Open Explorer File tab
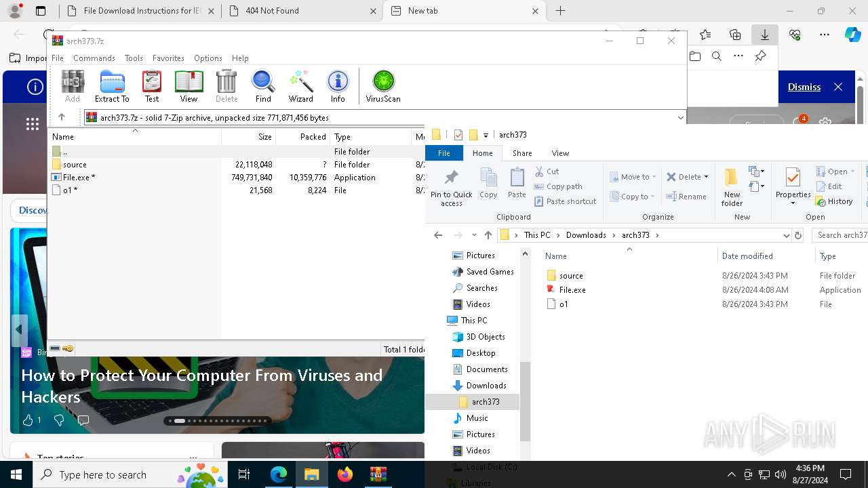 tap(444, 153)
